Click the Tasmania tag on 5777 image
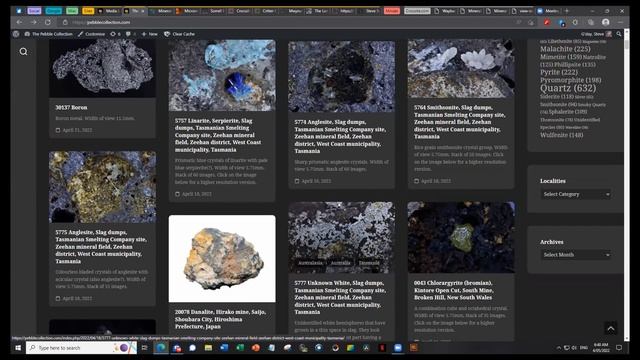640x360 pixels. 369,263
